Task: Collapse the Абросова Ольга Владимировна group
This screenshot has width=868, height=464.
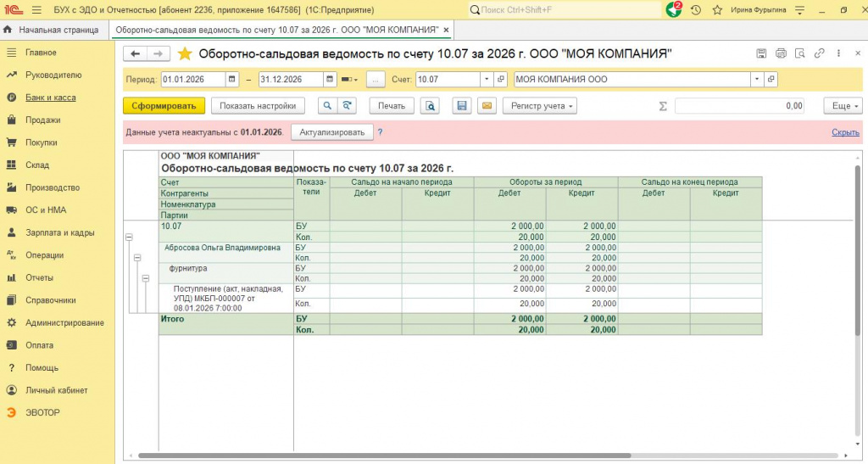Action: pyautogui.click(x=137, y=258)
